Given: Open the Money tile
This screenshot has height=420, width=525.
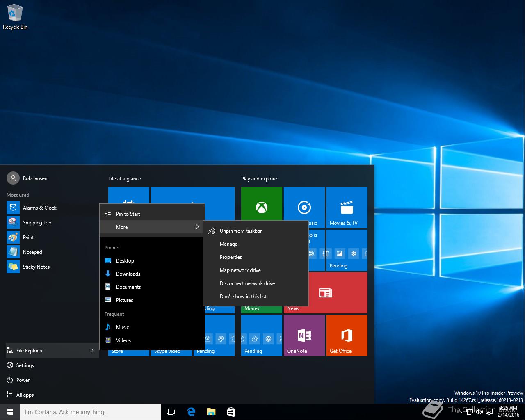Looking at the screenshot, I should 262,310.
